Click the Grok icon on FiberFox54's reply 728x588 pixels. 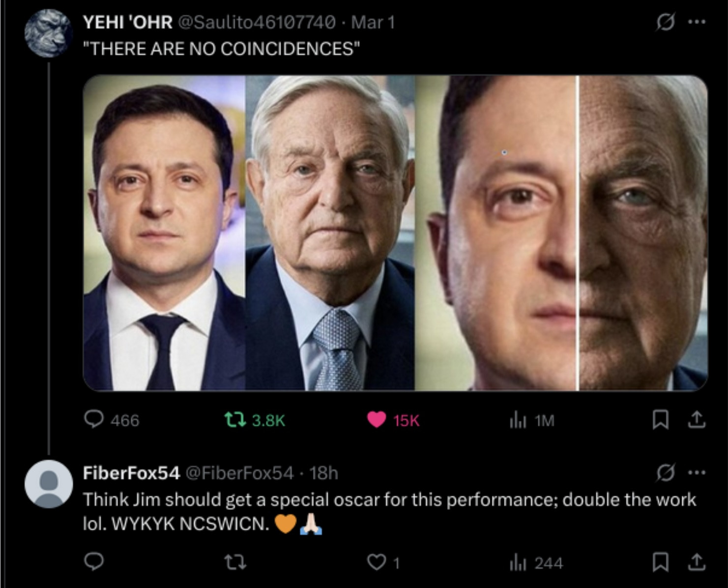[665, 472]
